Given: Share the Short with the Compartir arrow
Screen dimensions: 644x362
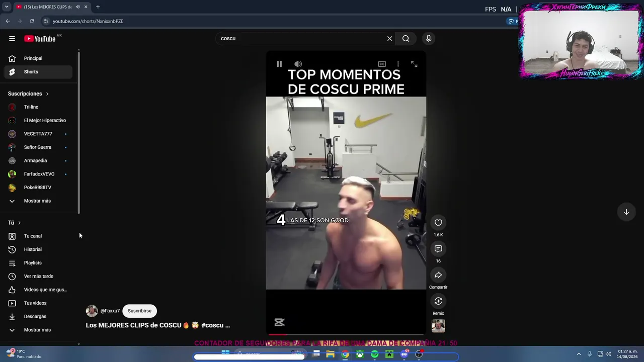Looking at the screenshot, I should 438,275.
